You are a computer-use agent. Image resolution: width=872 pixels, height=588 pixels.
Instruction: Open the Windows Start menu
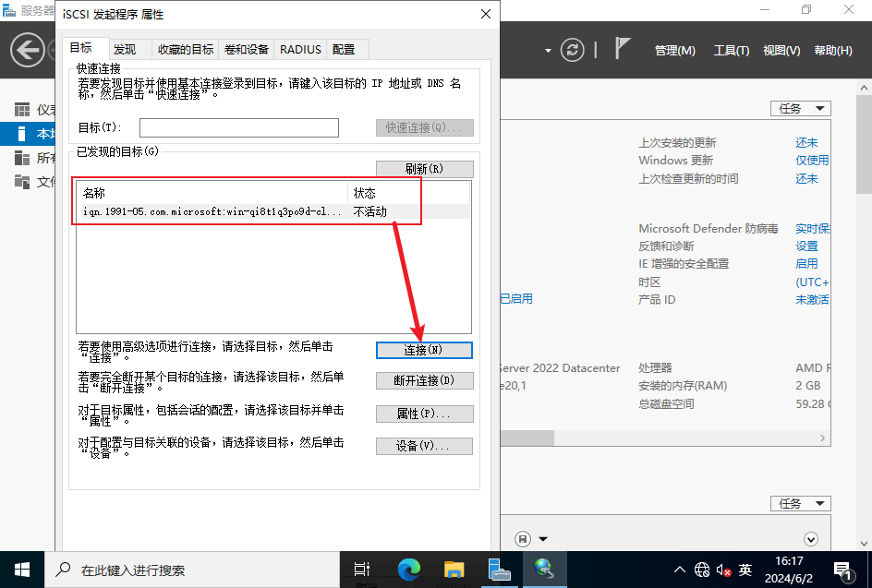(x=22, y=570)
